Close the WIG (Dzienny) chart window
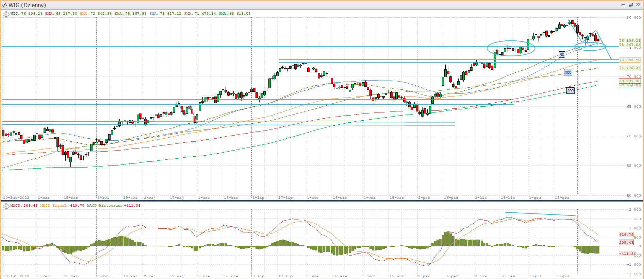644x279 pixels. pyautogui.click(x=638, y=5)
